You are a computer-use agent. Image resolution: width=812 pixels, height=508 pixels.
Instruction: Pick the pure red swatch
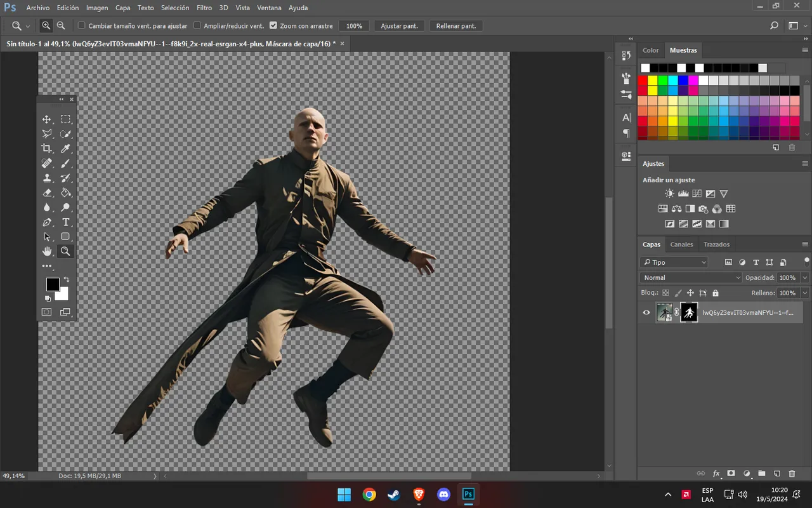(x=643, y=81)
